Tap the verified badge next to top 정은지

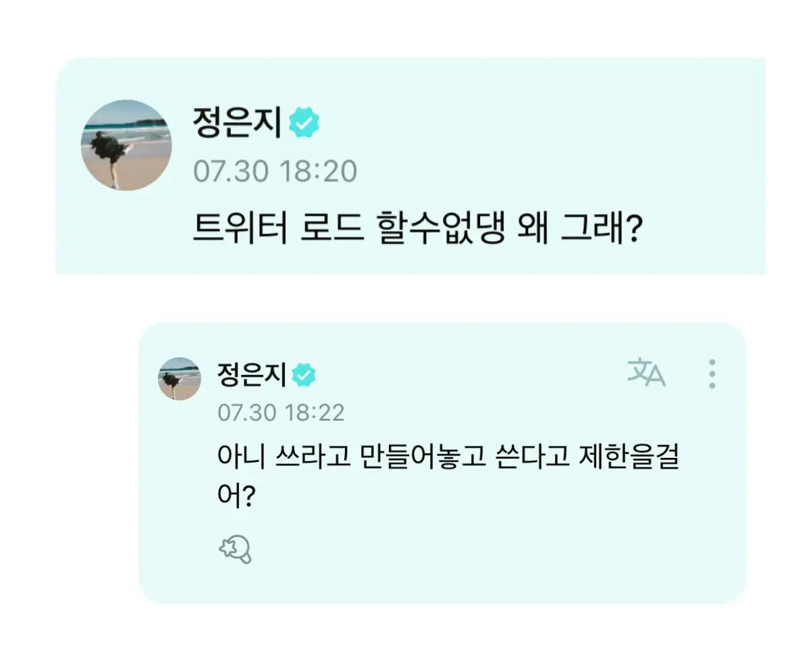304,122
